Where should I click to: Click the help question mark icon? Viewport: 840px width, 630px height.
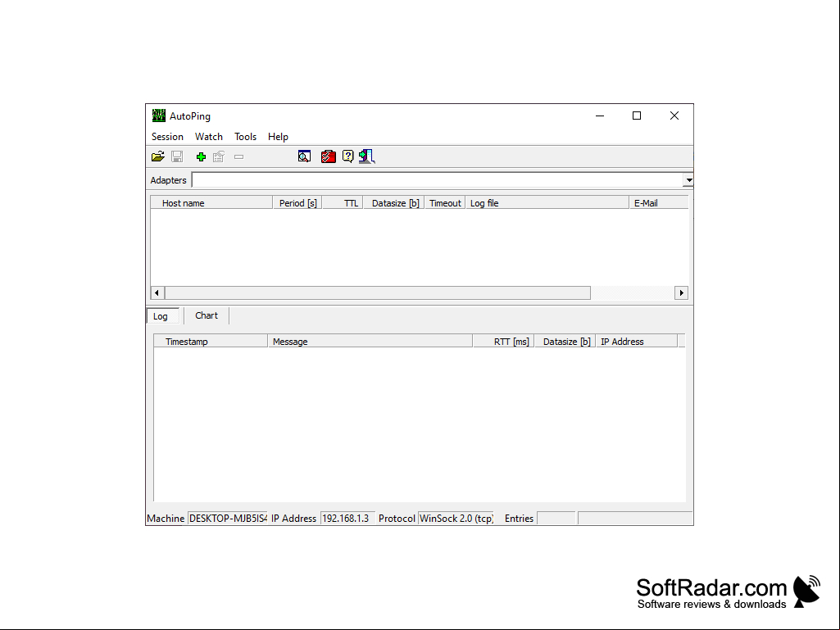click(347, 156)
